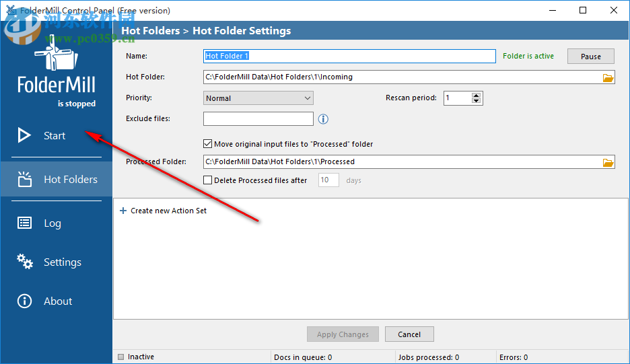Click the Cancel button
Screen dimensions: 630x364
pyautogui.click(x=409, y=334)
